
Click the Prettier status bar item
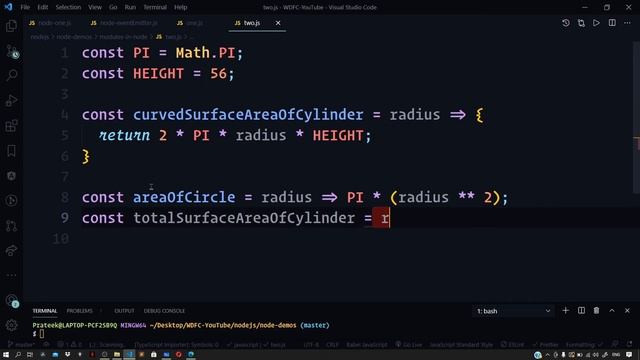point(546,345)
